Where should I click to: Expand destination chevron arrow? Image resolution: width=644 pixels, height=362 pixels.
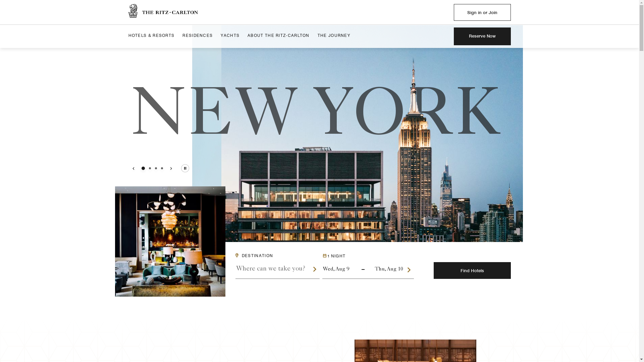[315, 269]
